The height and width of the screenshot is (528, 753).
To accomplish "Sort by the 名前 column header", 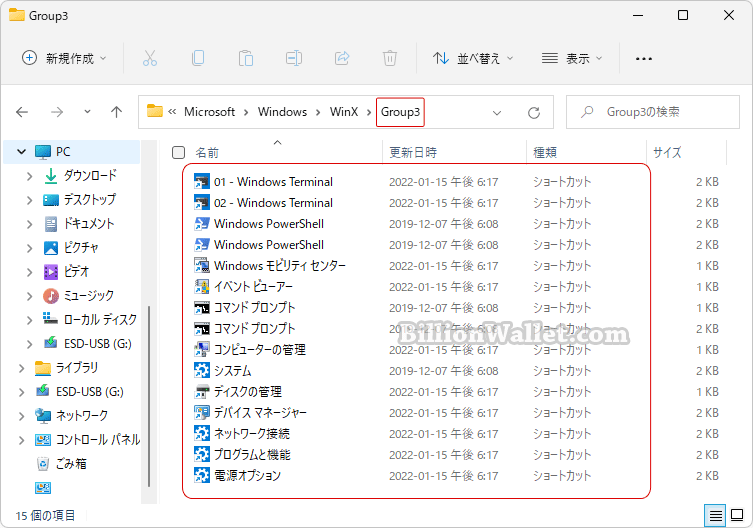I will [x=207, y=153].
